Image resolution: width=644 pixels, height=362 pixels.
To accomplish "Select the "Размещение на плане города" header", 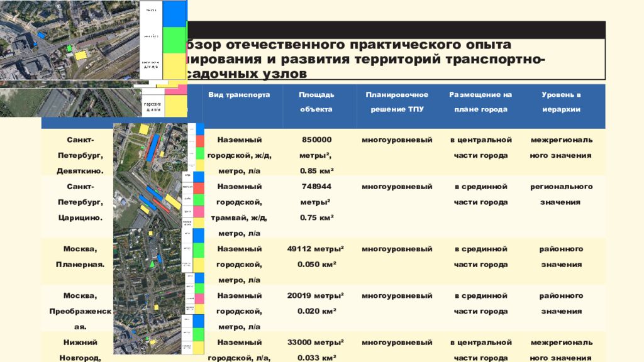I will click(x=480, y=102).
